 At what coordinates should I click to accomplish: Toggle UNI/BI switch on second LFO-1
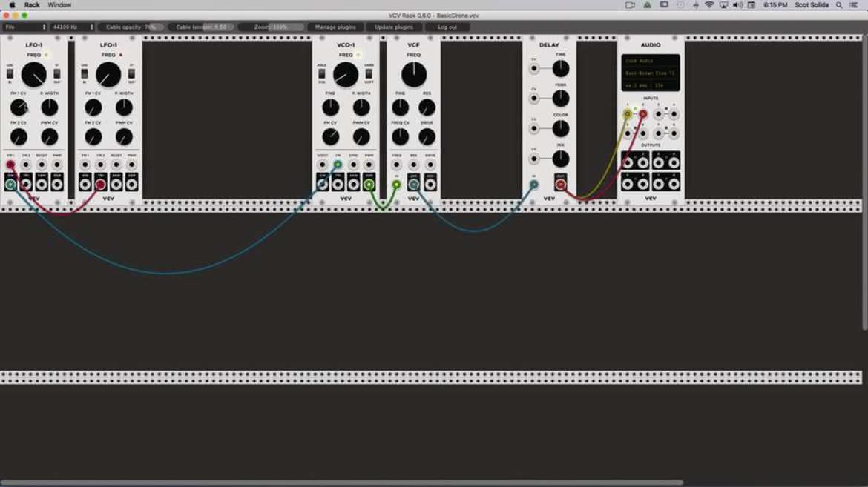tap(84, 73)
